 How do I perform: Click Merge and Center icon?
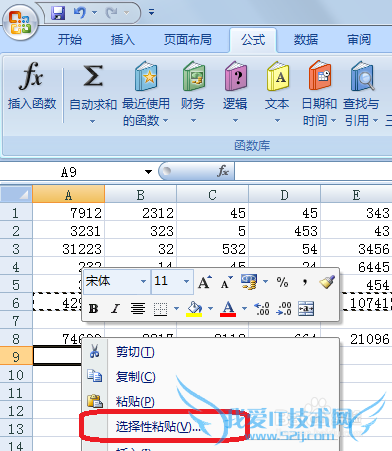pos(306,309)
